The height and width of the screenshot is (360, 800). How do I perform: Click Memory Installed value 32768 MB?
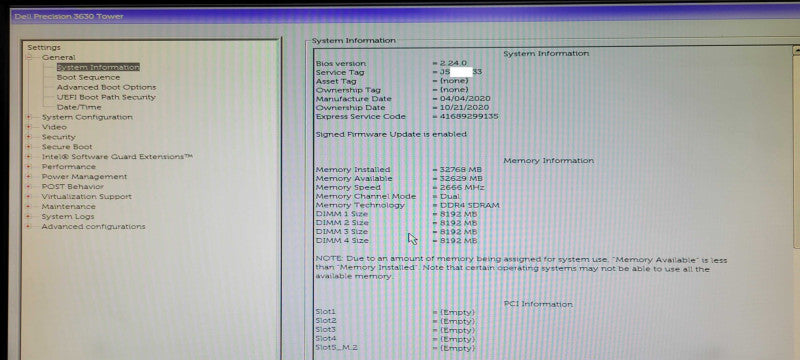(x=461, y=169)
